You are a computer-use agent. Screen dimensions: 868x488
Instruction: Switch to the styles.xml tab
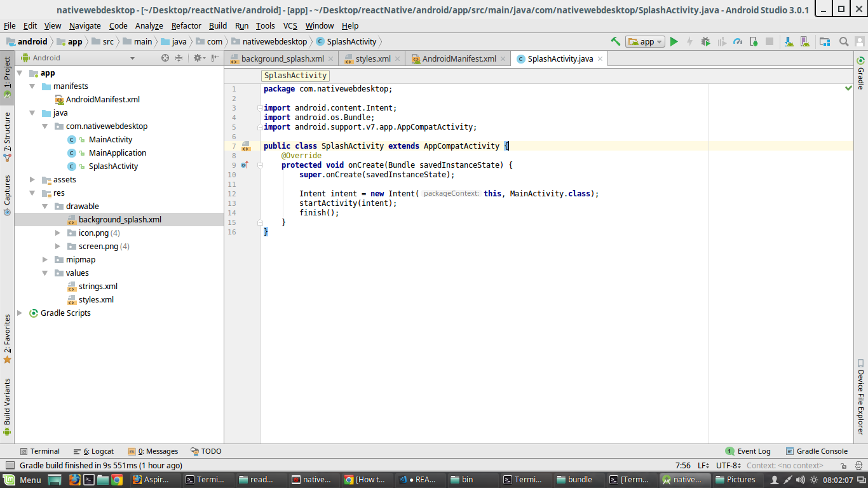(x=373, y=58)
